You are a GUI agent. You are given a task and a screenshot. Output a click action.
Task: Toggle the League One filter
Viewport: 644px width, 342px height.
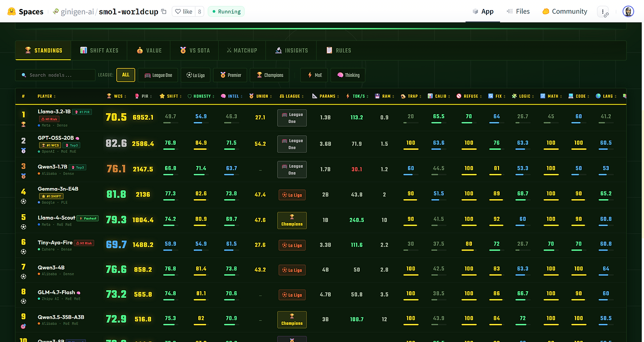point(158,75)
